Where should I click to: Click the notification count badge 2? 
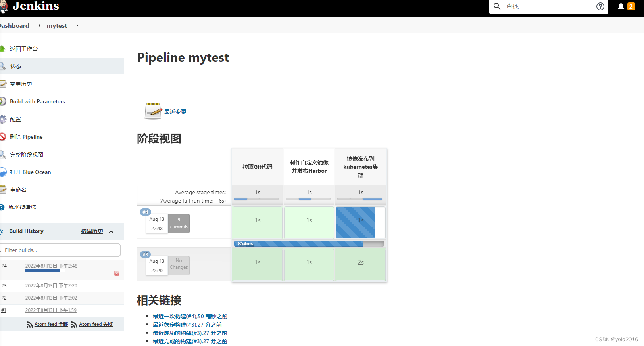click(x=631, y=6)
